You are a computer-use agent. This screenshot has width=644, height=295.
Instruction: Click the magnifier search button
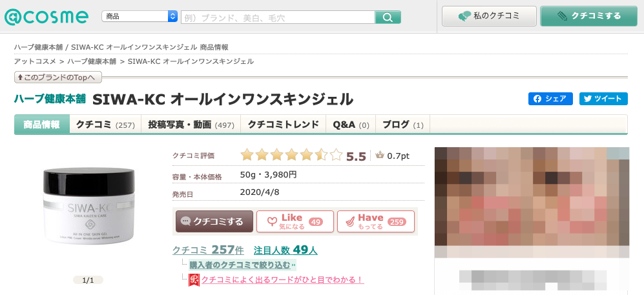(388, 17)
